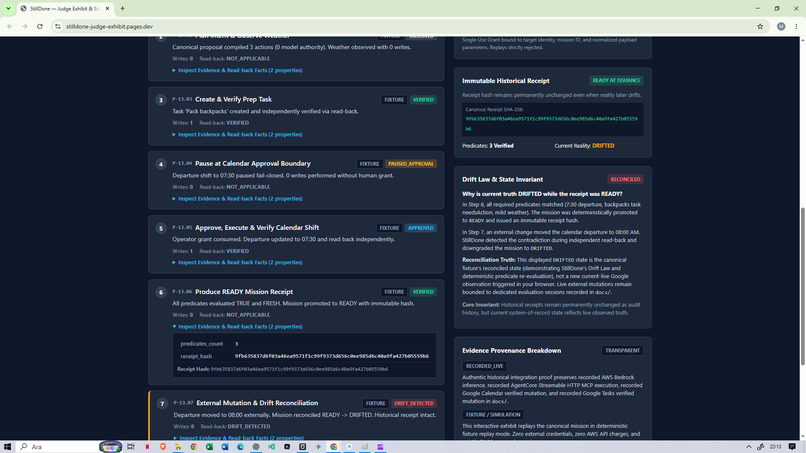Reload the StillDone page

pos(40,26)
